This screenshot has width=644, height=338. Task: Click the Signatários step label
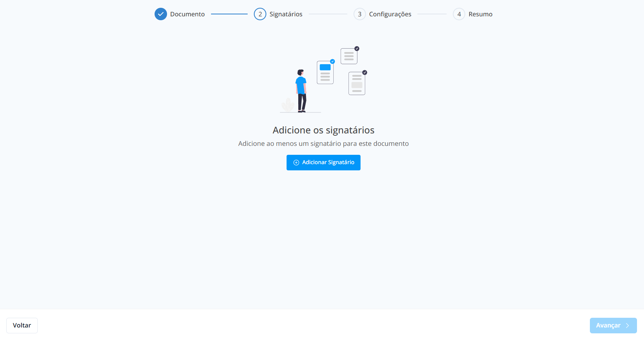pyautogui.click(x=286, y=14)
